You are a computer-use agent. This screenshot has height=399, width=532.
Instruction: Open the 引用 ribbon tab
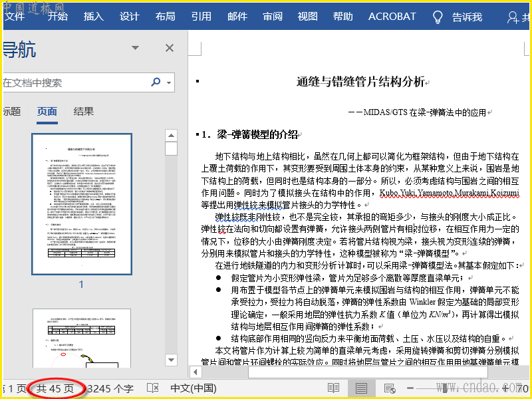[x=201, y=17]
